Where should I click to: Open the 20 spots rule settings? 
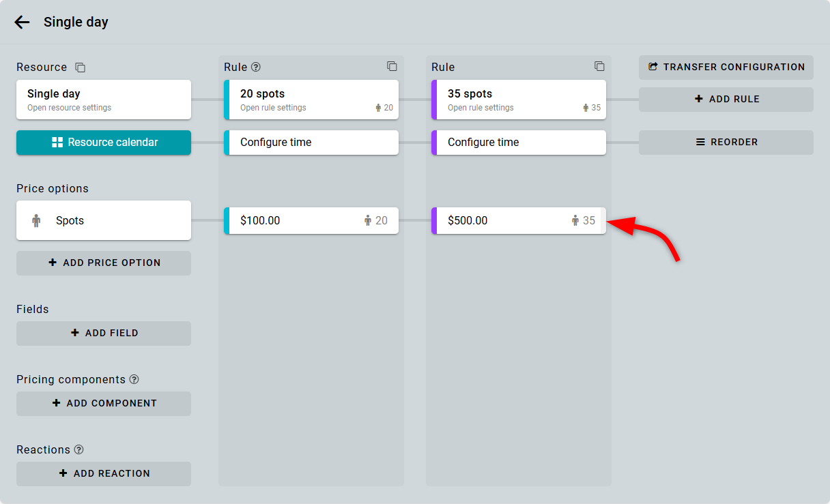coord(311,100)
